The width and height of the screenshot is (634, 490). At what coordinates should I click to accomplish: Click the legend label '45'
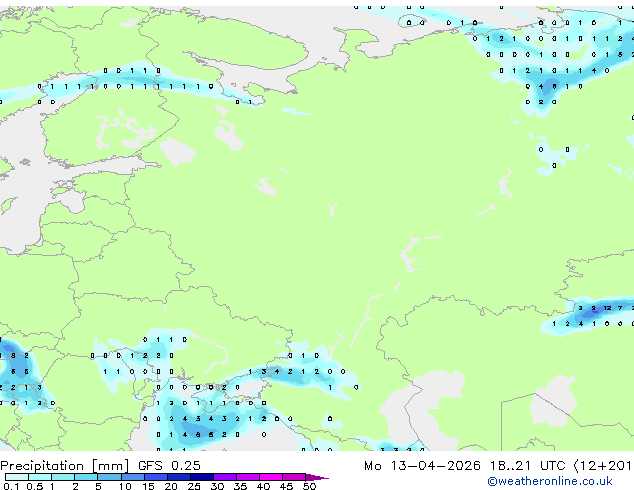coord(286,486)
